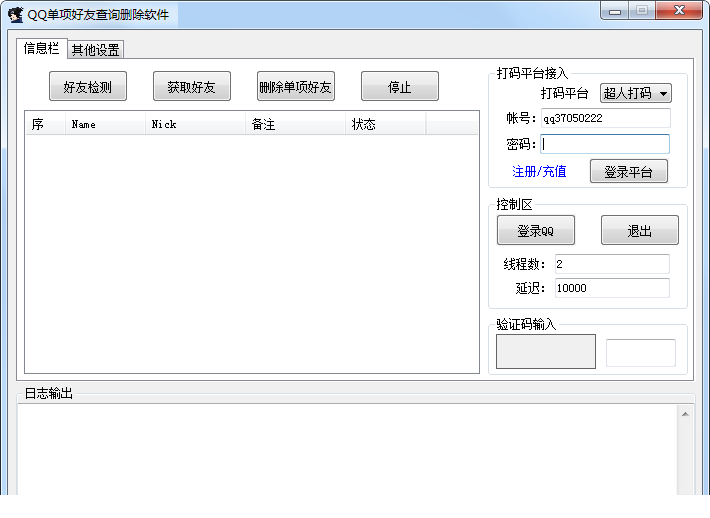Viewport: 710px width, 518px height.
Task: Start the 好友检测 friend check
Action: click(x=88, y=86)
